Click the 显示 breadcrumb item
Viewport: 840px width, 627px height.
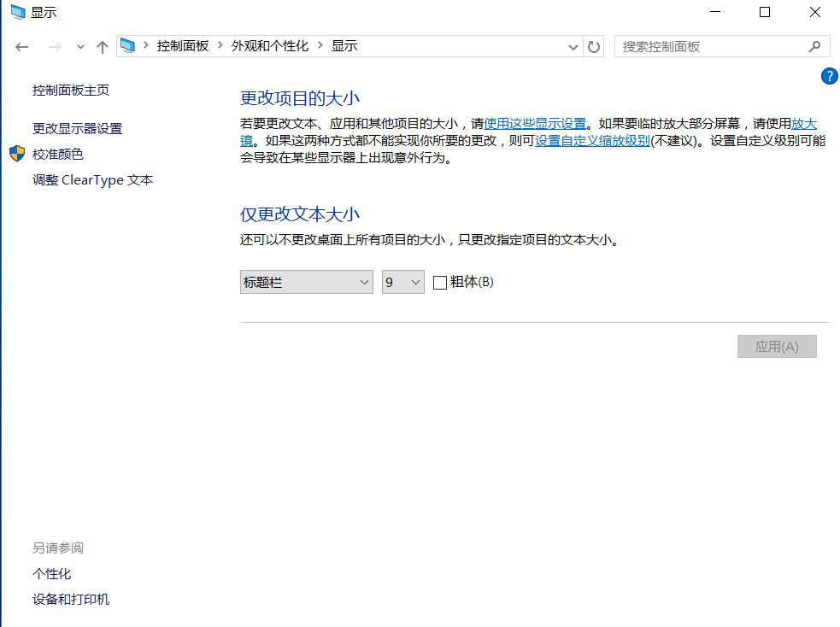(344, 46)
